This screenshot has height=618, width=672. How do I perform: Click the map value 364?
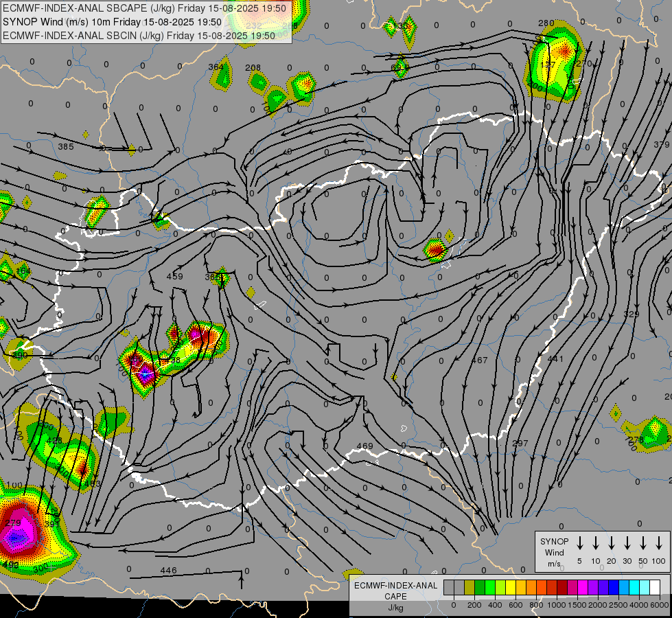pos(216,67)
